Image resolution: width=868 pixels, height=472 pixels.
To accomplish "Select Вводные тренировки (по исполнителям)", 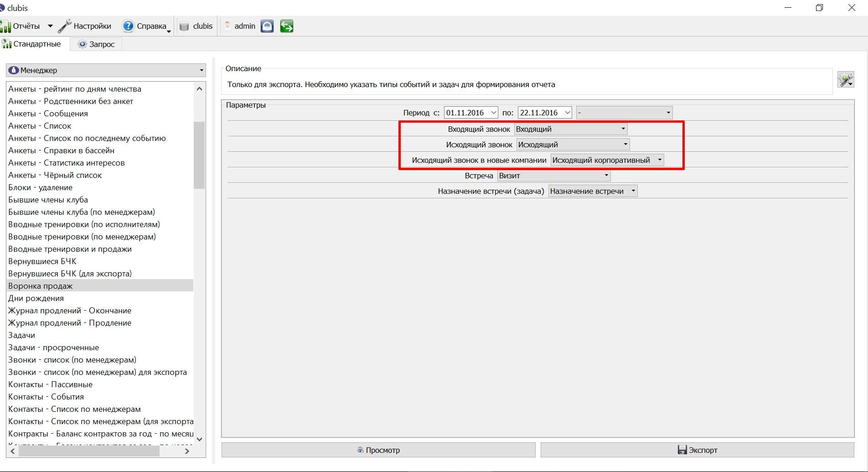I will pos(100,224).
